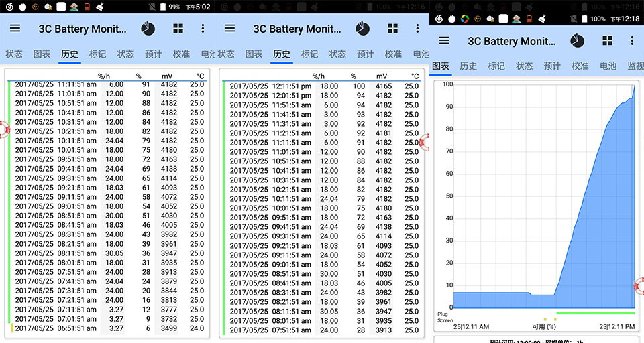Select 预计 tab in left screenshot

tap(153, 54)
